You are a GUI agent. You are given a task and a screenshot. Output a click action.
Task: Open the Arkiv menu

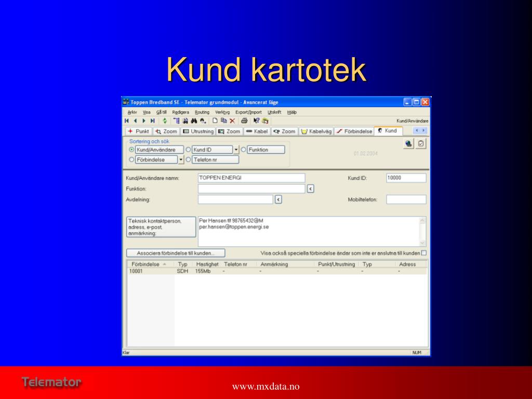132,112
